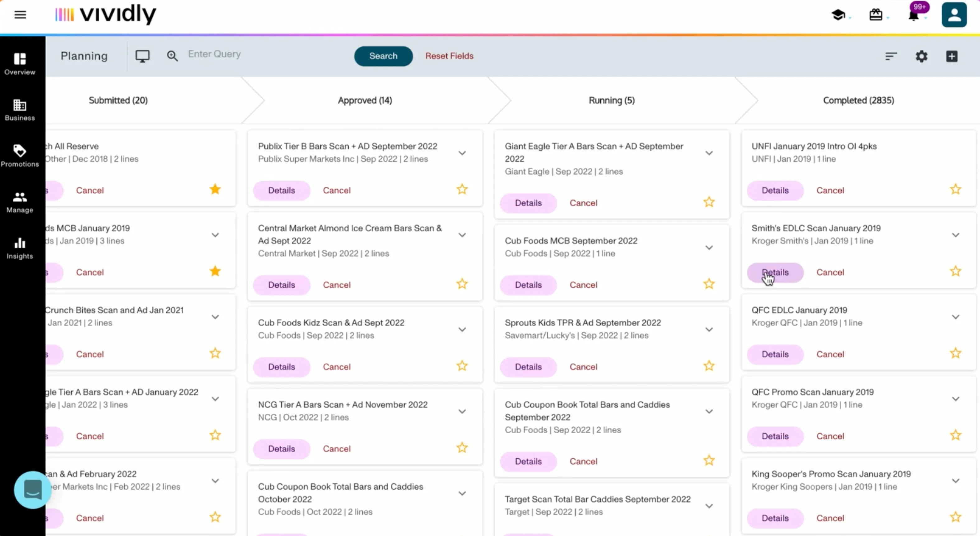Open Insights in the sidebar
Image resolution: width=980 pixels, height=536 pixels.
(20, 248)
